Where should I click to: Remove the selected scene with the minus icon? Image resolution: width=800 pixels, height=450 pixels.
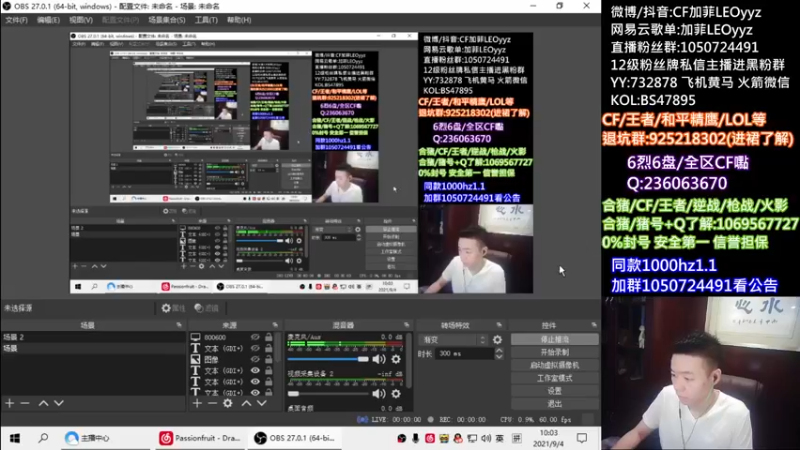25,403
